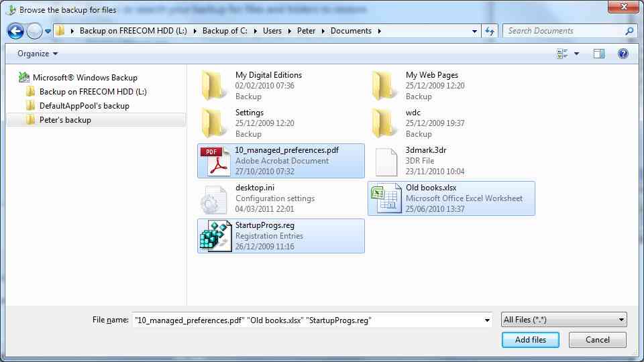Viewport: 644px width, 362px height.
Task: Go back with the blue Back arrow
Action: coord(15,31)
